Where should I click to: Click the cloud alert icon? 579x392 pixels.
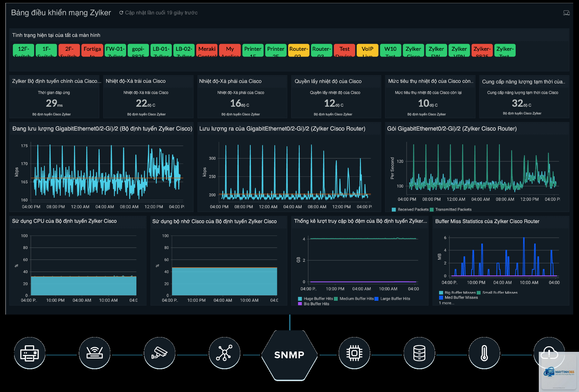(549, 353)
